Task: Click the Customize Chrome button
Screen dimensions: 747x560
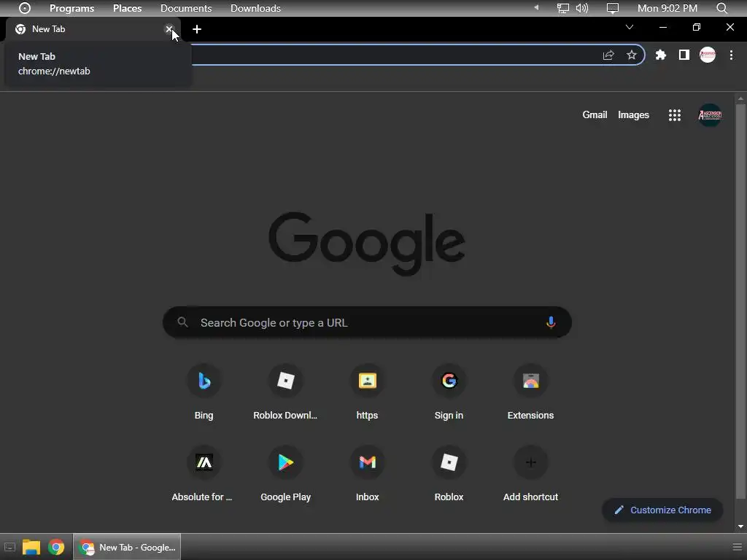Action: 662,510
